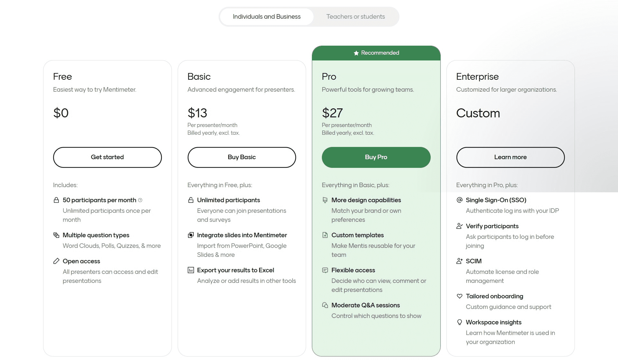Click the Buy Basic button
Image resolution: width=618 pixels, height=364 pixels.
click(x=242, y=157)
